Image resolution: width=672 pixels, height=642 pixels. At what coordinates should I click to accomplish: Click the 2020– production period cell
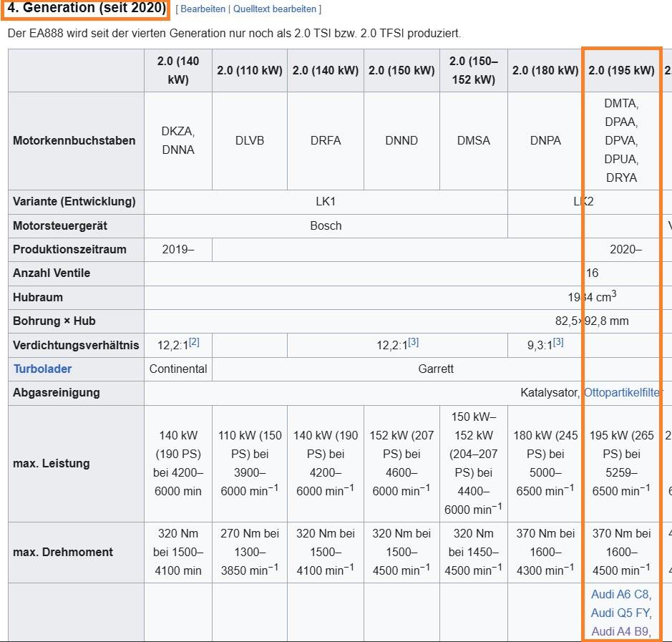tap(625, 250)
